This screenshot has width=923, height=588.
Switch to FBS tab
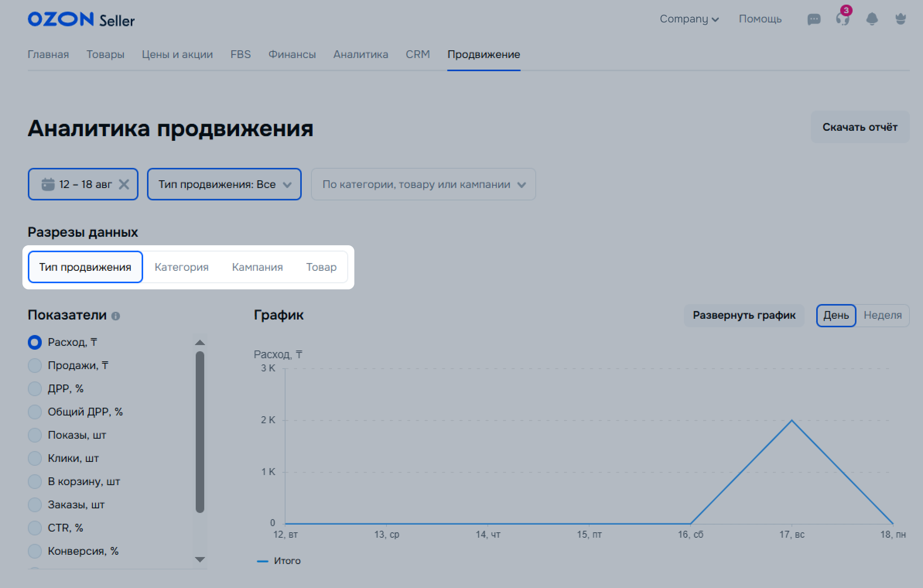(241, 55)
